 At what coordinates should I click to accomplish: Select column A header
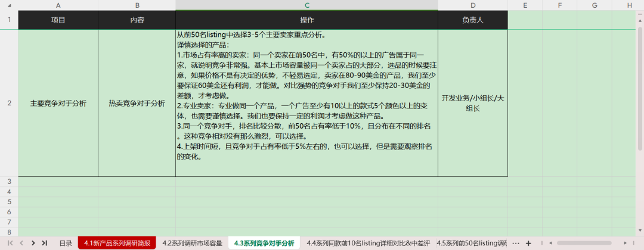(58, 5)
